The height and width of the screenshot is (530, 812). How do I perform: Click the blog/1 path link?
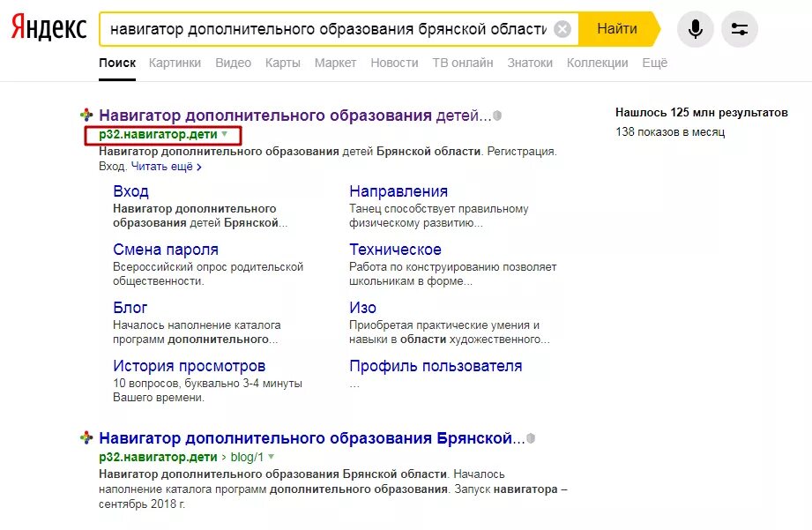[x=247, y=457]
